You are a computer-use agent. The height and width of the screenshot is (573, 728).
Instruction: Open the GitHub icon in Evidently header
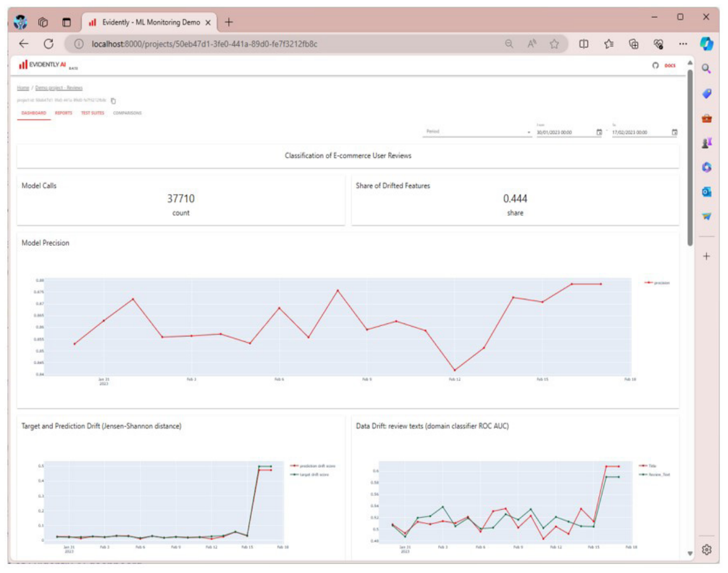(655, 65)
